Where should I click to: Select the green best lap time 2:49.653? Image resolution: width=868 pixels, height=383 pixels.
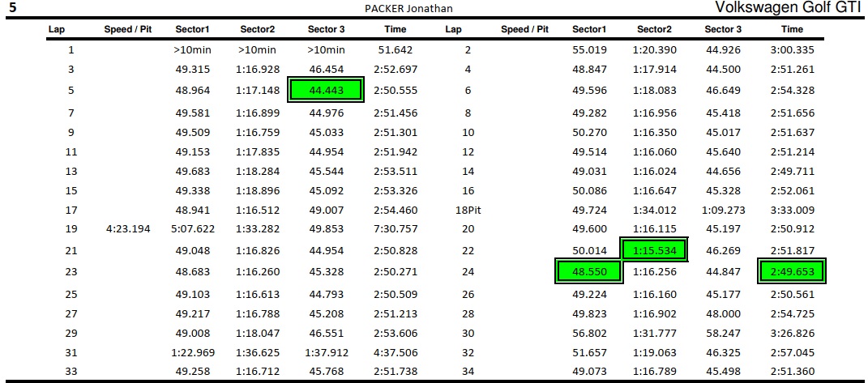pos(792,271)
